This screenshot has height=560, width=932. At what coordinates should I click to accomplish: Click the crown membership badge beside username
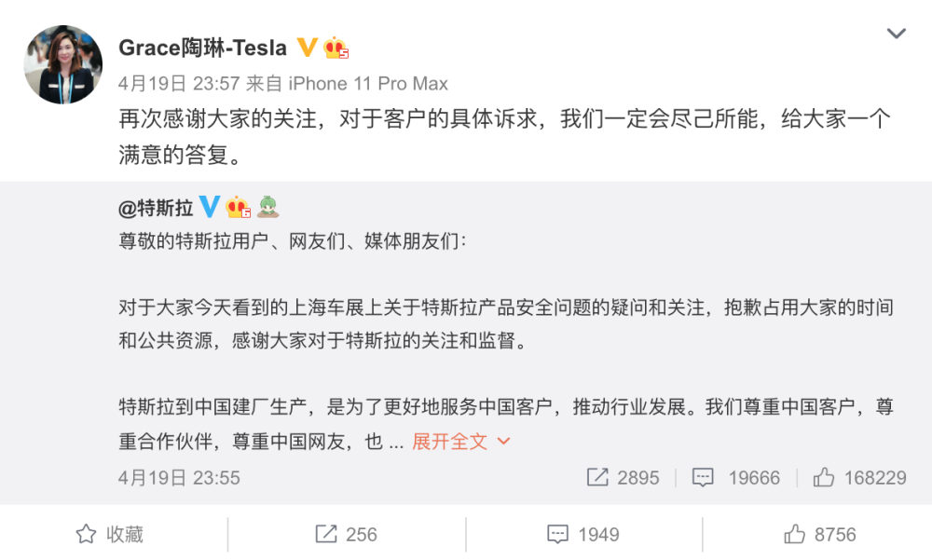pos(336,48)
